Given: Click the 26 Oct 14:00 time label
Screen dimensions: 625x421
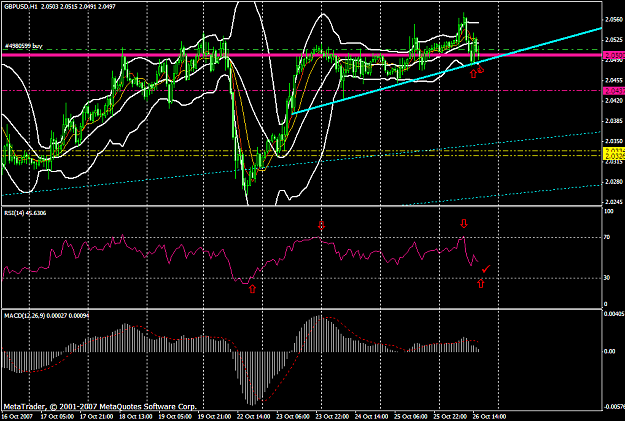Looking at the screenshot, I should point(490,416).
